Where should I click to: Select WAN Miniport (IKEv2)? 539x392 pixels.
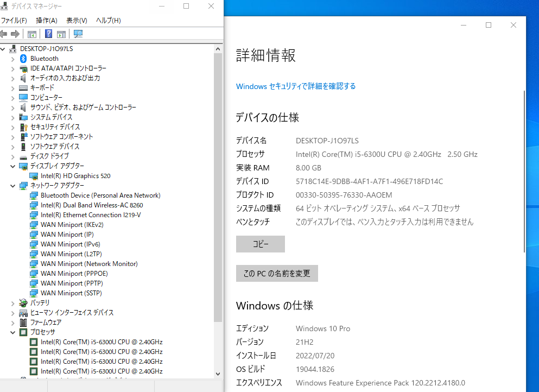coord(72,225)
